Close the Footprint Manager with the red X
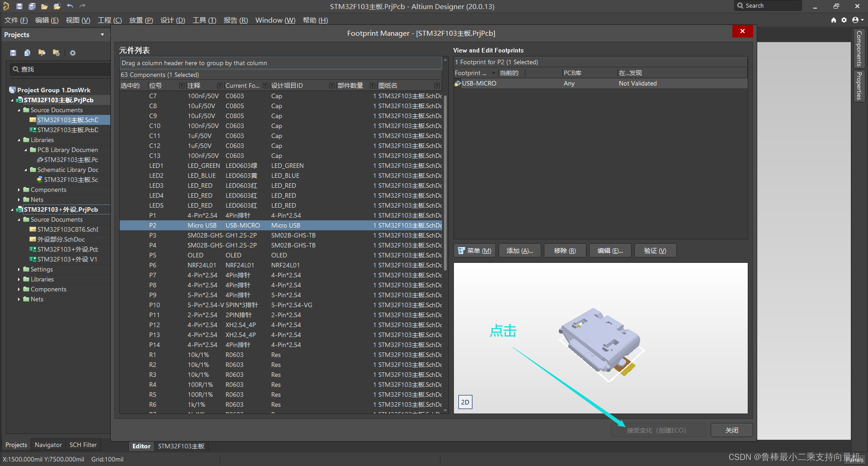The height and width of the screenshot is (466, 868). (742, 31)
